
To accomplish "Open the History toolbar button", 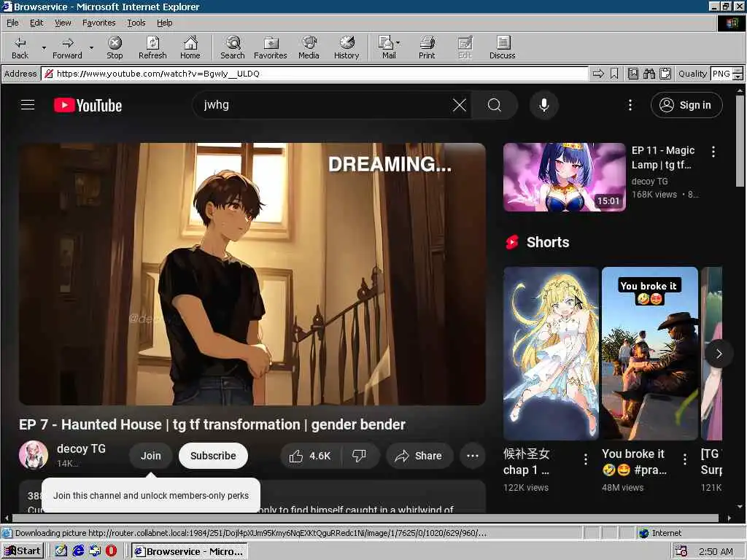I will tap(347, 47).
